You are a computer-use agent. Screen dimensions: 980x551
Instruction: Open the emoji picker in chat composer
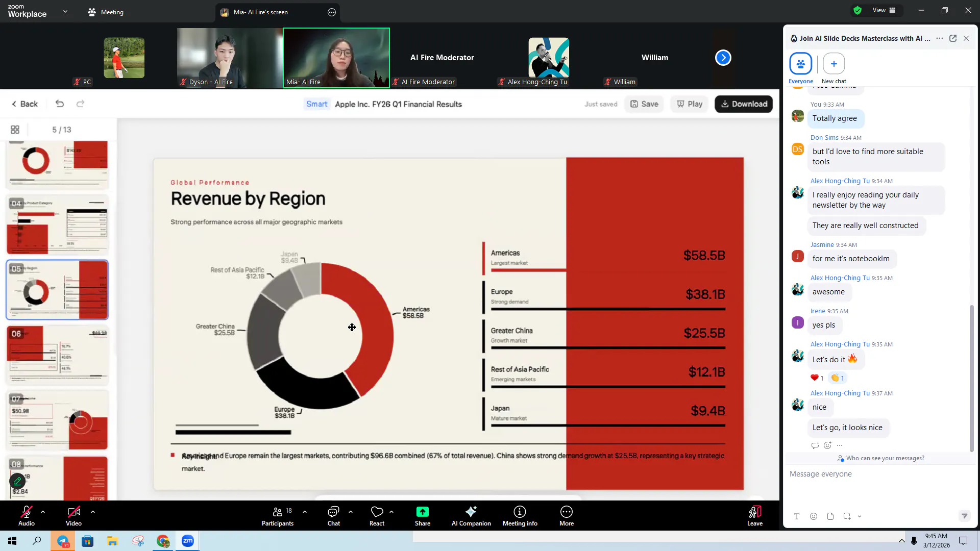point(814,516)
